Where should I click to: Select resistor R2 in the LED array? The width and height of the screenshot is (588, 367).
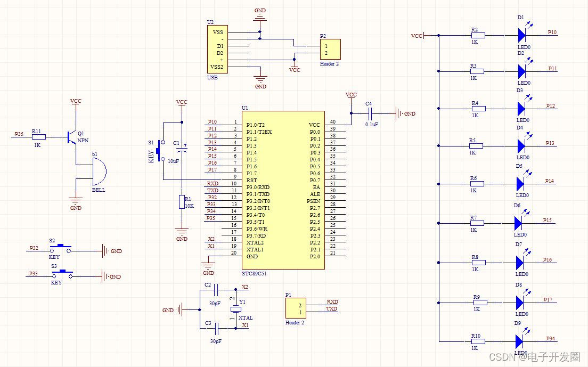[x=478, y=36]
